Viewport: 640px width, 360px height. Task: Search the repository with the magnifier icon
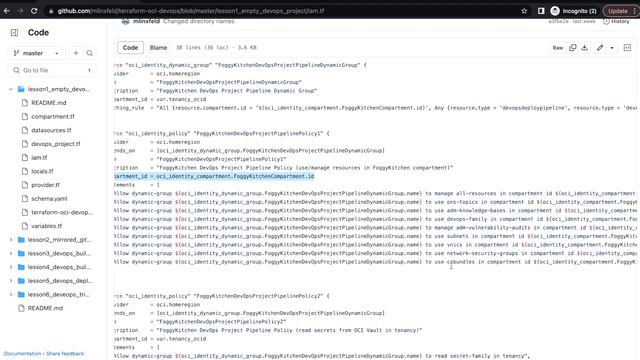89,53
